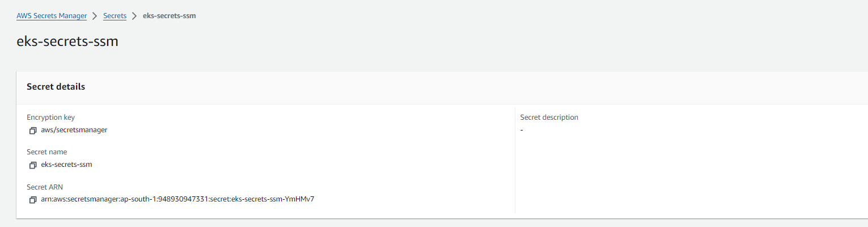This screenshot has height=227, width=868.
Task: Select the Secret ARN label
Action: 45,187
